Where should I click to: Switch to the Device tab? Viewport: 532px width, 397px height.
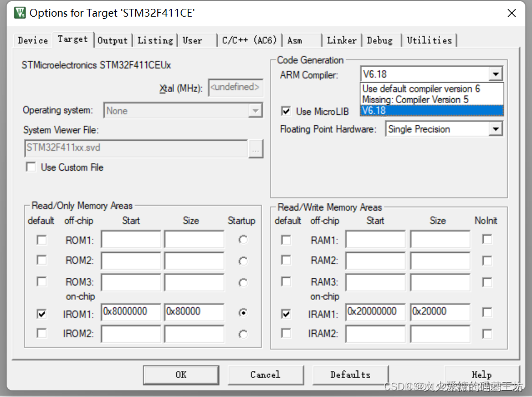pyautogui.click(x=33, y=40)
